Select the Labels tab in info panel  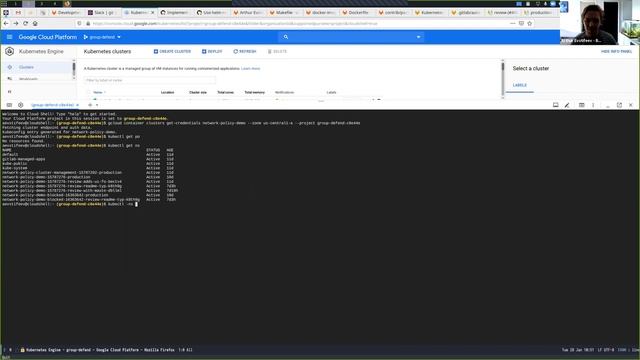pos(520,85)
